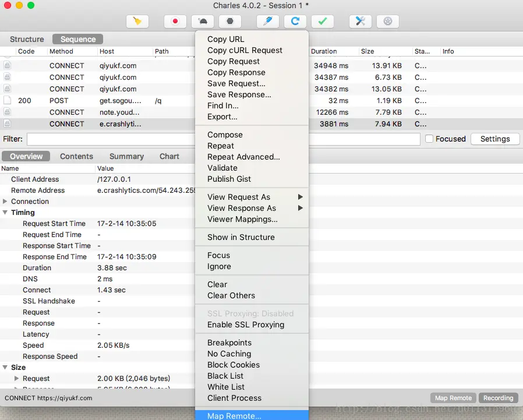This screenshot has height=420, width=523.
Task: Click the pen Compose toolbar icon
Action: tap(267, 22)
